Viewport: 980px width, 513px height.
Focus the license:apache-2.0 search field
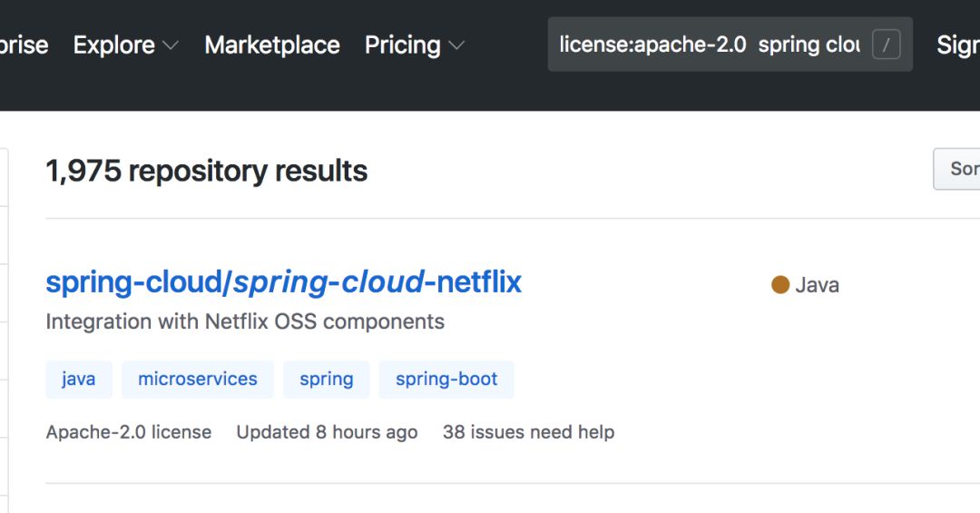point(708,44)
